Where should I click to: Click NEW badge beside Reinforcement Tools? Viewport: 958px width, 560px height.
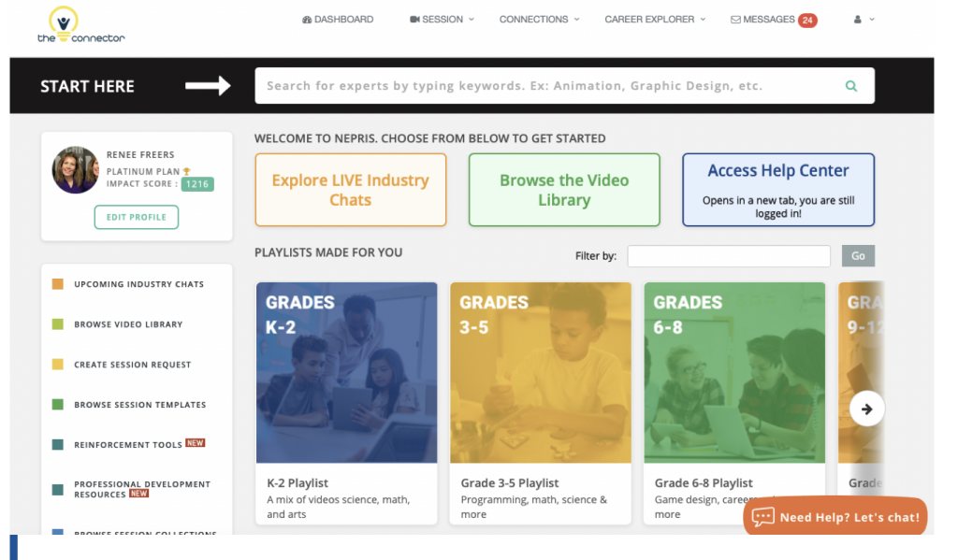pyautogui.click(x=195, y=443)
